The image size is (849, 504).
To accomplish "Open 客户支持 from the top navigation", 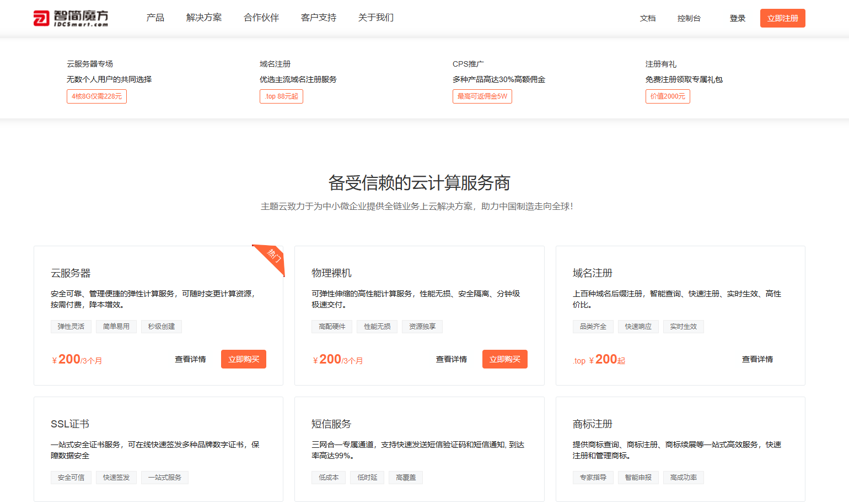I will pyautogui.click(x=319, y=17).
